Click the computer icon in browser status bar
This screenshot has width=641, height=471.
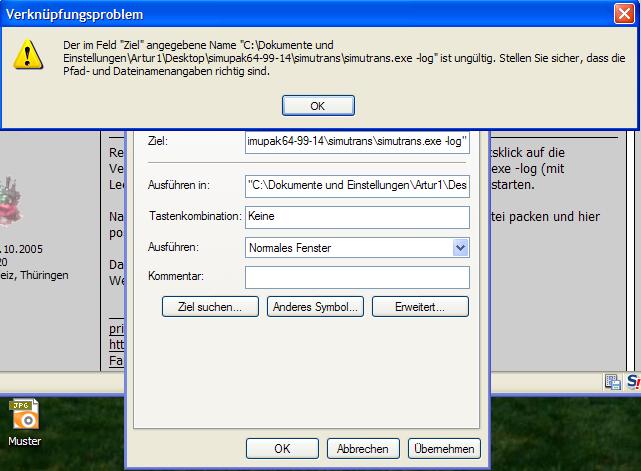(x=613, y=381)
